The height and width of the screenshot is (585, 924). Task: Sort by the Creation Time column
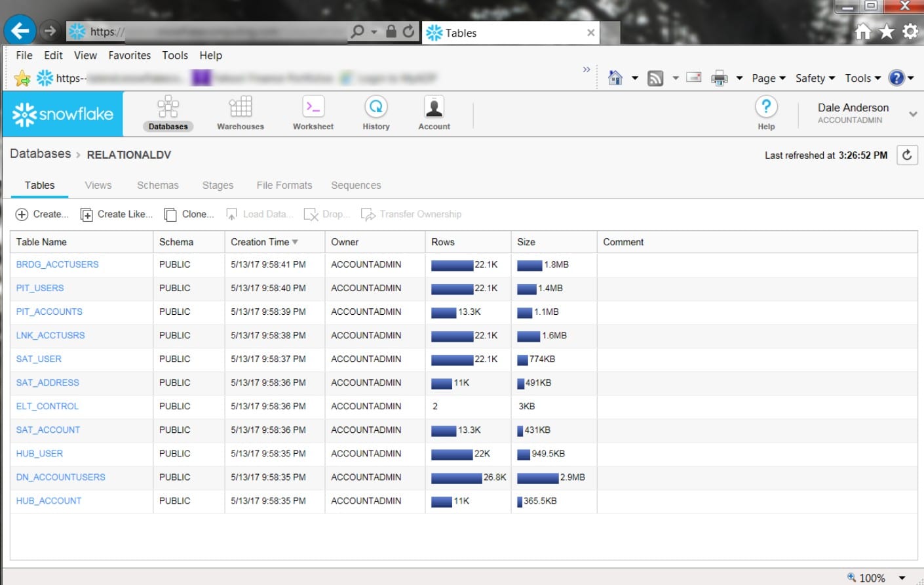[x=275, y=242]
